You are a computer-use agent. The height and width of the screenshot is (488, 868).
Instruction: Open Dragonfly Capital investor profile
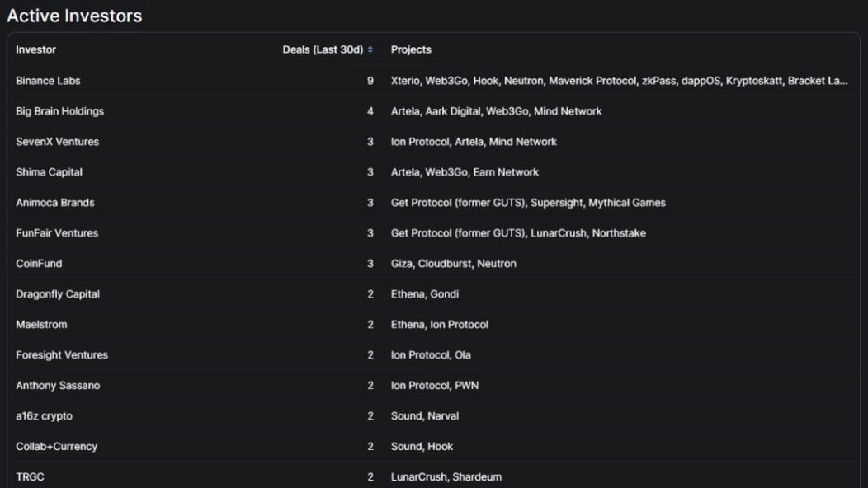click(x=58, y=294)
